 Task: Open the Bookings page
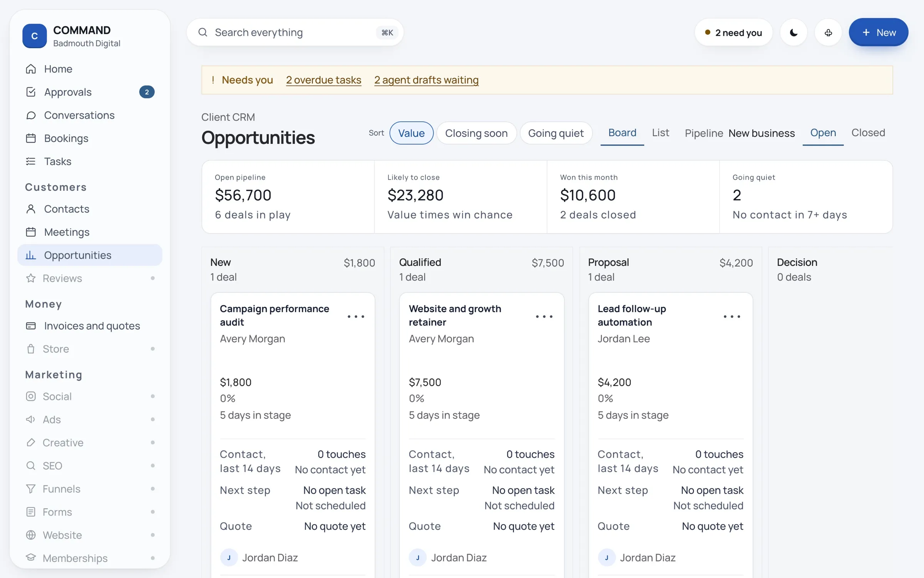click(90, 138)
